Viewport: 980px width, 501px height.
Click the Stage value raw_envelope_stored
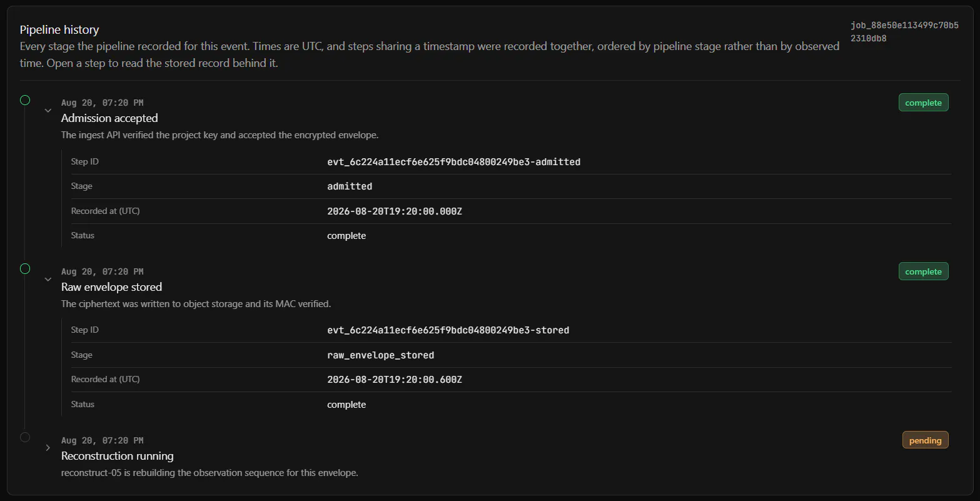coord(380,355)
